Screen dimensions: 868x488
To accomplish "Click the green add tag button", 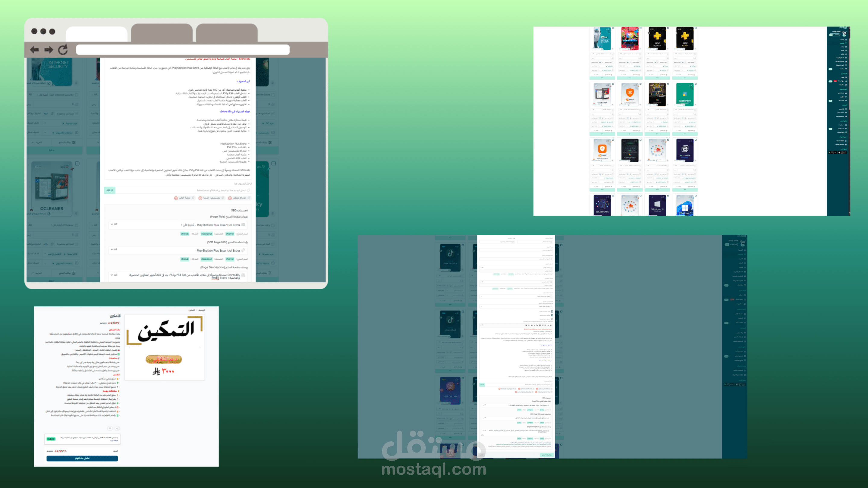I will point(109,191).
